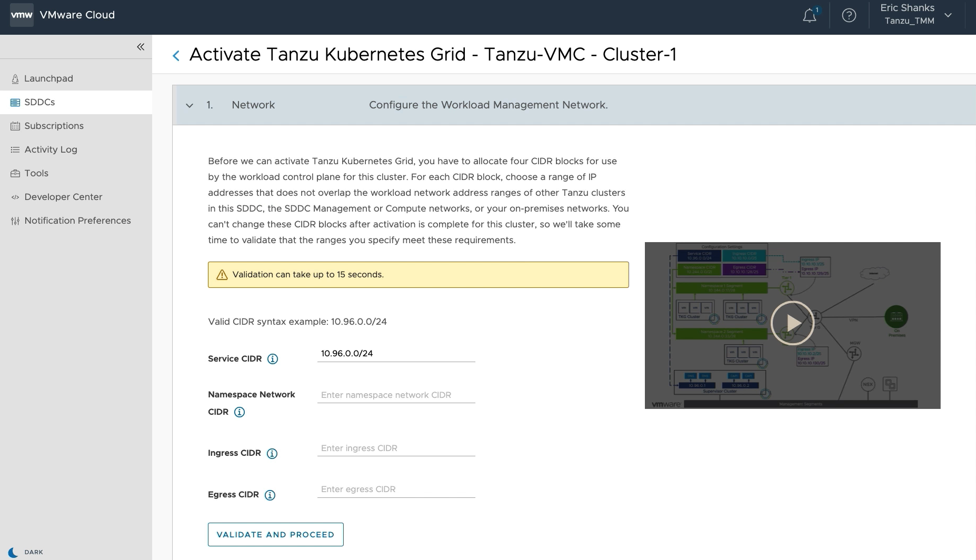
Task: Show info for Egress CIDR
Action: (270, 495)
